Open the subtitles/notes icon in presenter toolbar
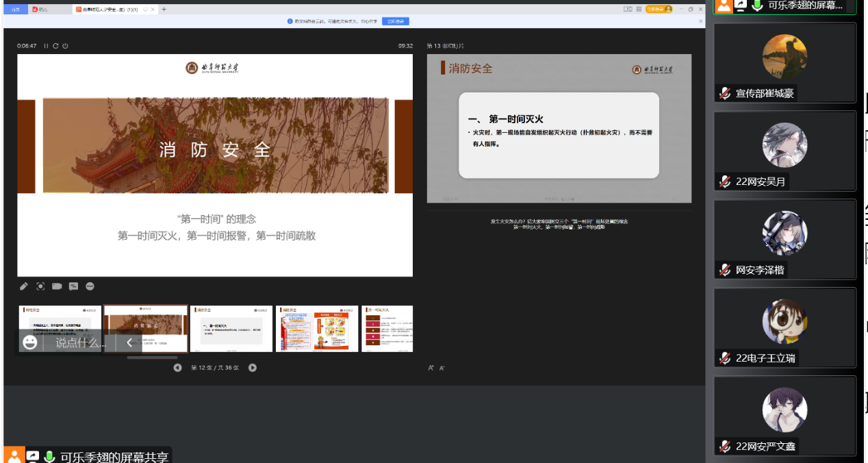The height and width of the screenshot is (463, 868). point(73,286)
